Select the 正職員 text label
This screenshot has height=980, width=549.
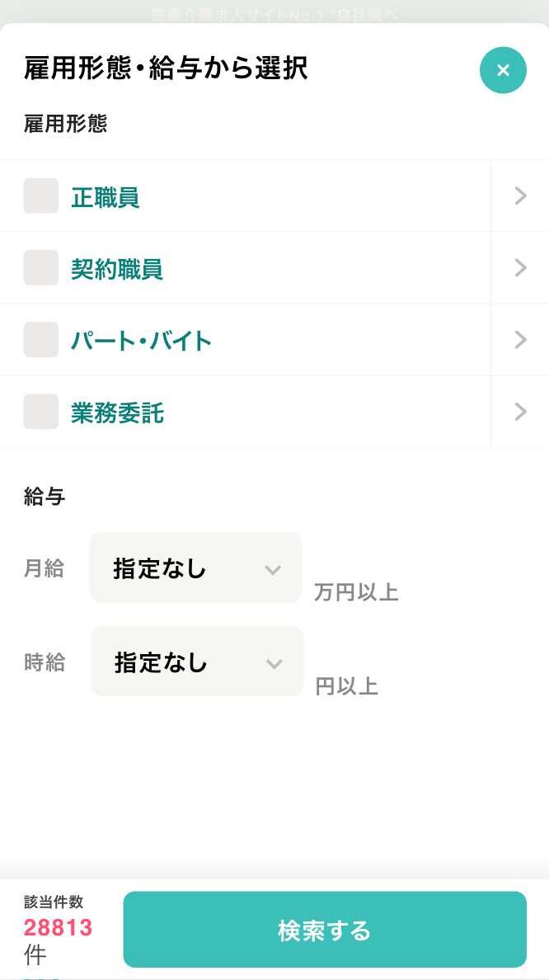coord(106,196)
